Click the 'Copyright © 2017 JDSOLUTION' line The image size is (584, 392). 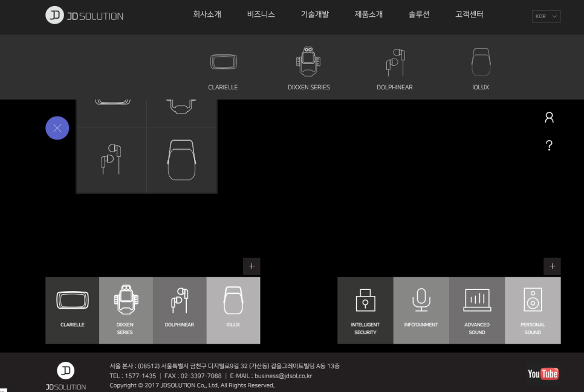pos(192,385)
